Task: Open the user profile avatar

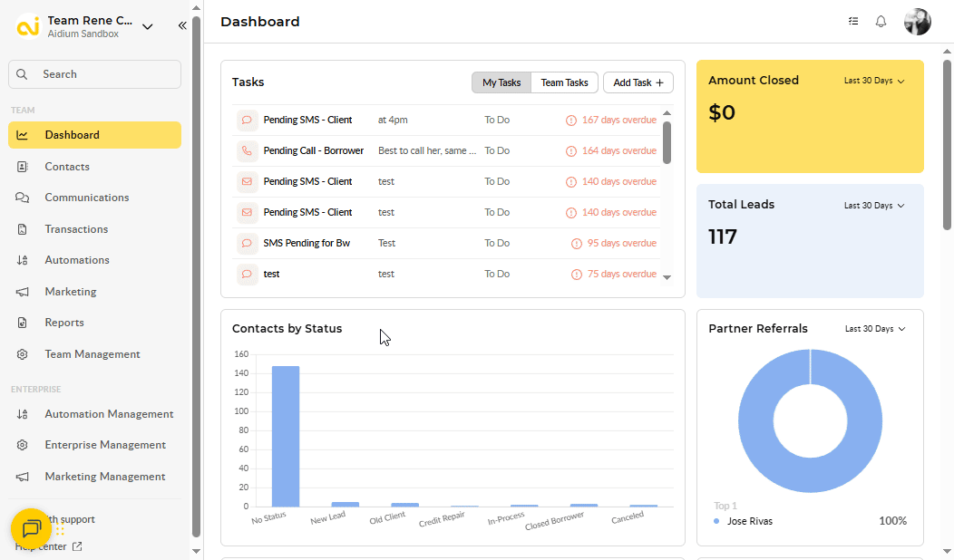Action: [x=917, y=22]
